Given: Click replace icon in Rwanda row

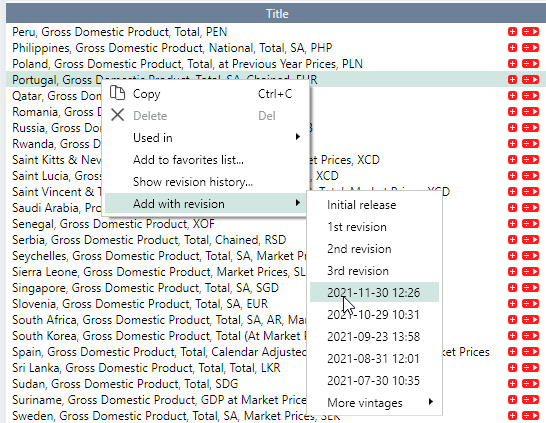Looking at the screenshot, I should pos(530,144).
